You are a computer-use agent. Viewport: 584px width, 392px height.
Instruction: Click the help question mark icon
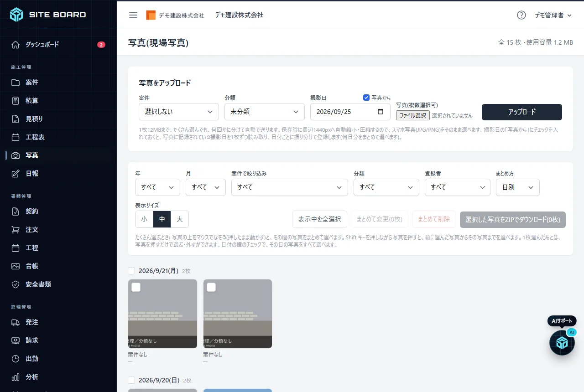521,15
